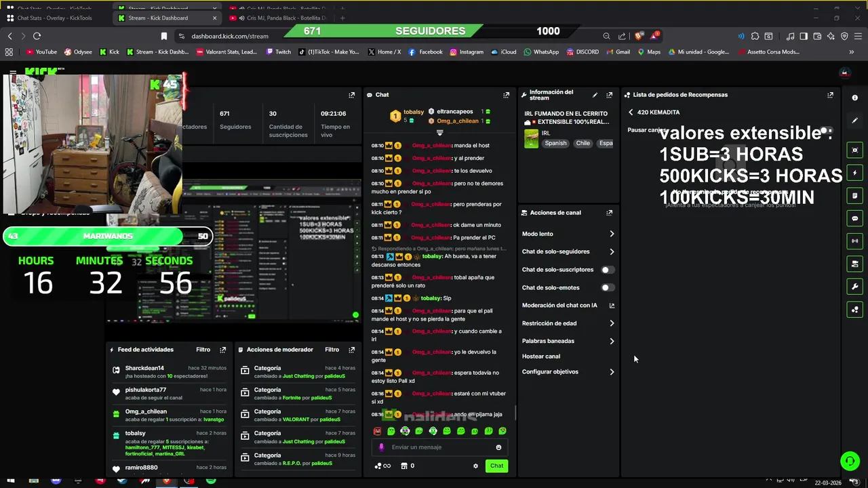Click the channel points icon below chat input
Image resolution: width=868 pixels, height=488 pixels.
[x=382, y=466]
